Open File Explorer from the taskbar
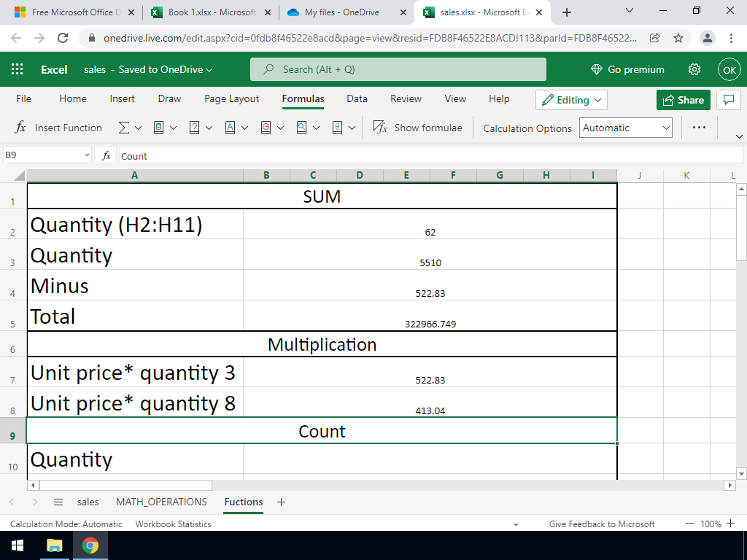This screenshot has height=560, width=747. pos(55,545)
